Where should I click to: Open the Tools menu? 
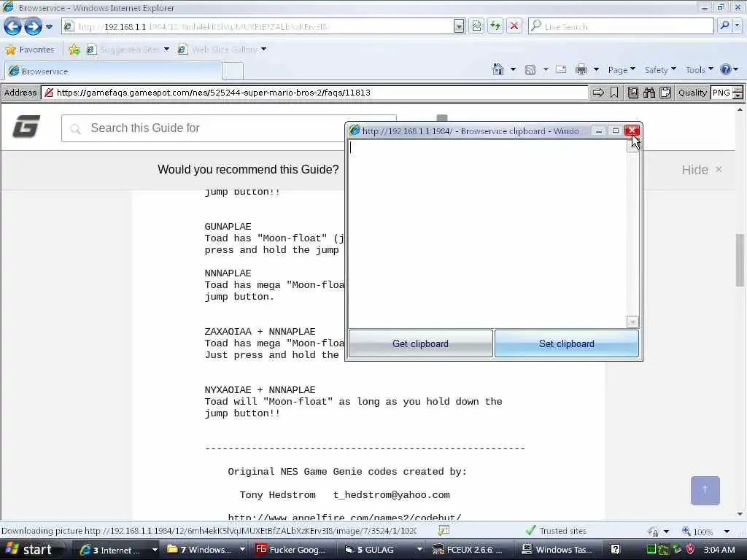click(x=700, y=70)
